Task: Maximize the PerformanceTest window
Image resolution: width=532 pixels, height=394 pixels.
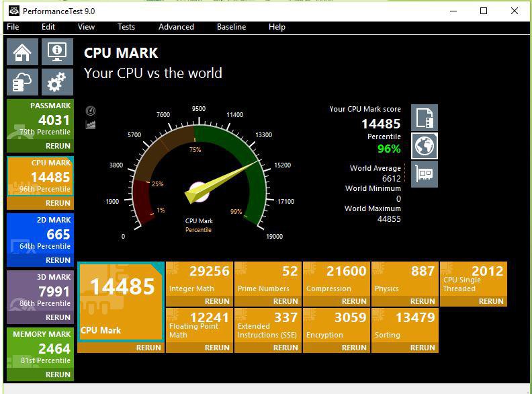Action: coord(484,11)
